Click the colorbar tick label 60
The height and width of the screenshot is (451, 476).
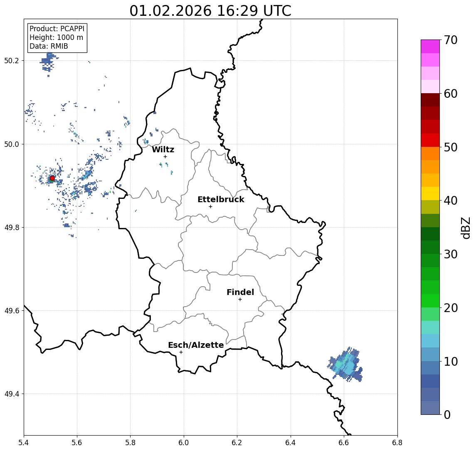pos(451,94)
